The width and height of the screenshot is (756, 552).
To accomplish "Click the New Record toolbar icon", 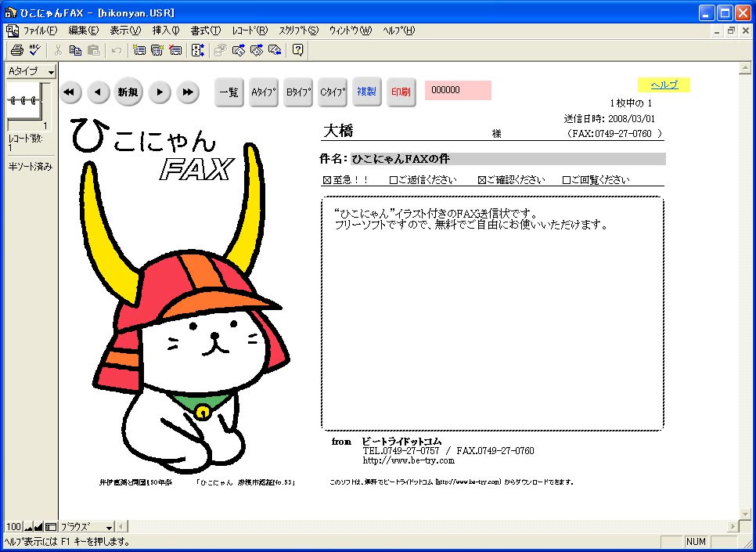I will click(139, 50).
